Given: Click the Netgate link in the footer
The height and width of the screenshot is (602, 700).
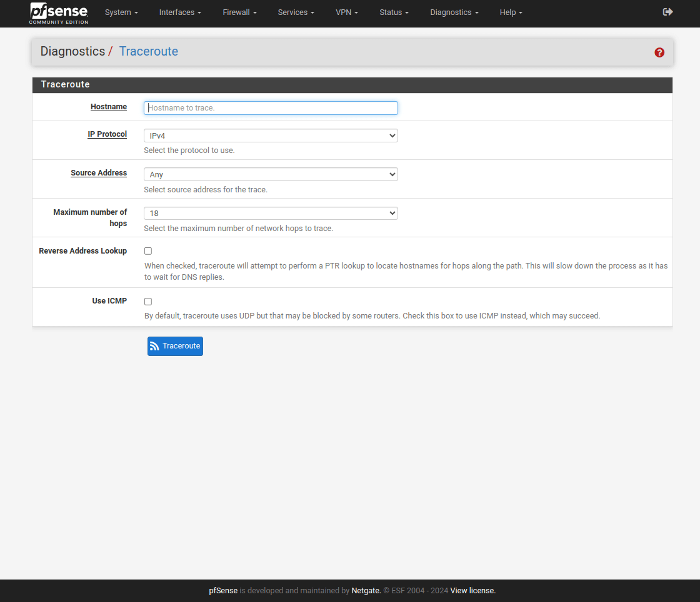Looking at the screenshot, I should 366,591.
